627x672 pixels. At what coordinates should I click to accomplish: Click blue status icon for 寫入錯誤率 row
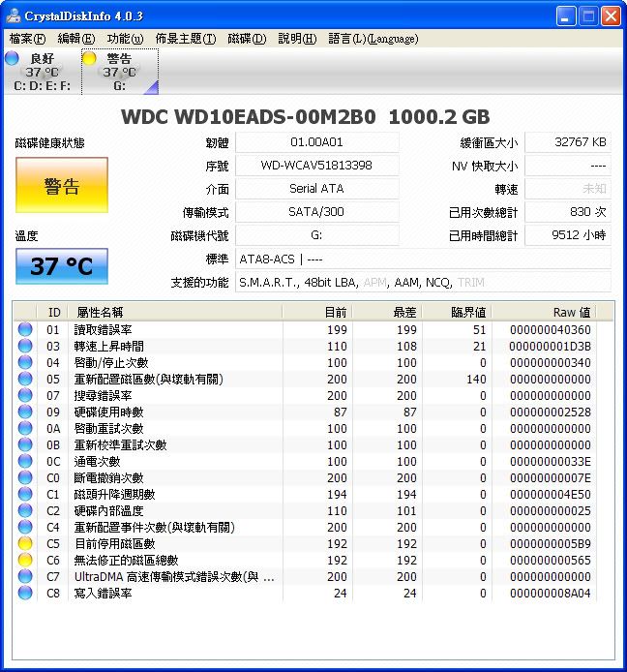25,594
